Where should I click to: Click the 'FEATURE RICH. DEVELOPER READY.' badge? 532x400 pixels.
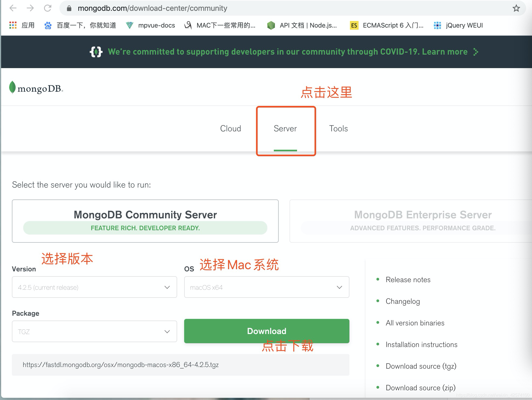(145, 228)
